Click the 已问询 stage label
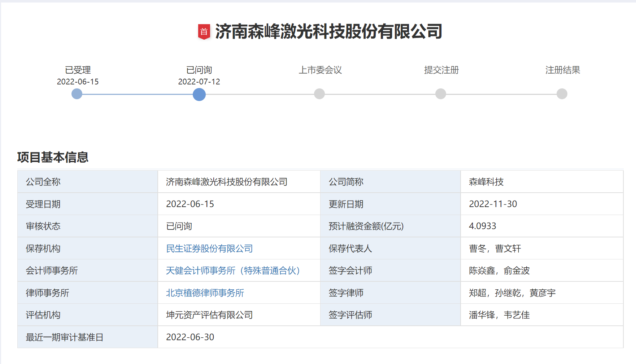Viewport: 636px width, 364px height. click(199, 70)
